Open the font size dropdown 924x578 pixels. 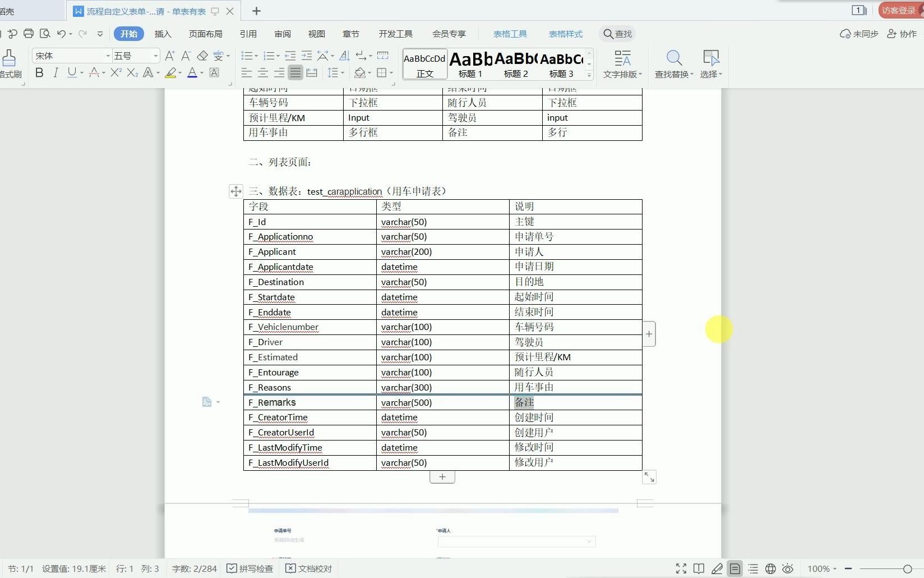click(x=155, y=56)
